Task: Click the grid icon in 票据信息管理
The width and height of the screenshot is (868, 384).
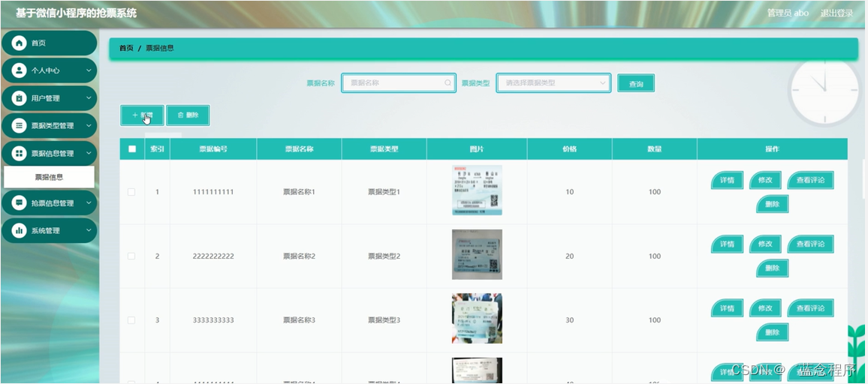Action: 20,153
